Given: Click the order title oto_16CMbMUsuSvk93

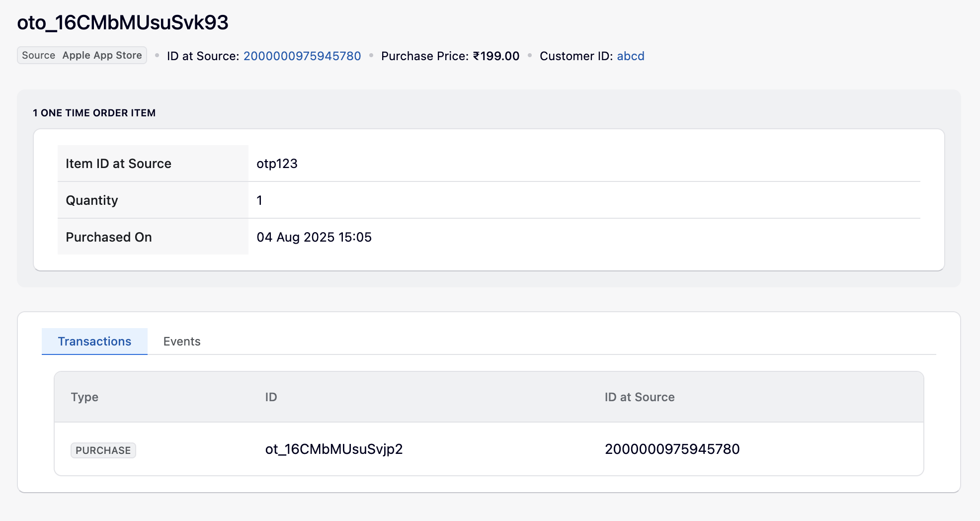Looking at the screenshot, I should click(123, 23).
